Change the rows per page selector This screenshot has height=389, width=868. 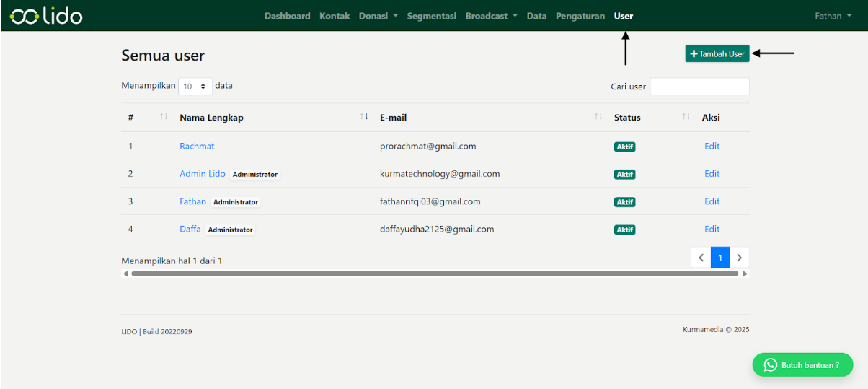pos(195,86)
